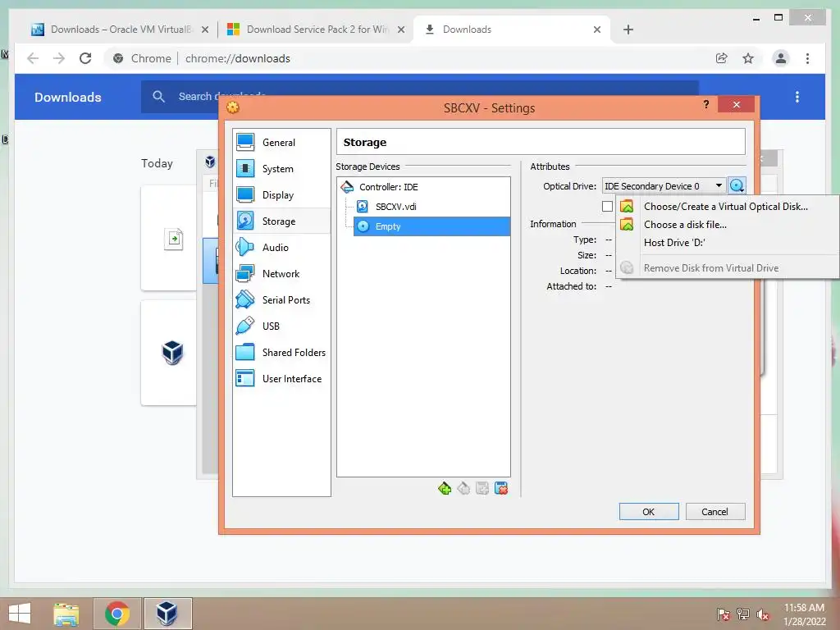Image resolution: width=840 pixels, height=630 pixels.
Task: Click Action Center flag tray icon
Action: (724, 614)
